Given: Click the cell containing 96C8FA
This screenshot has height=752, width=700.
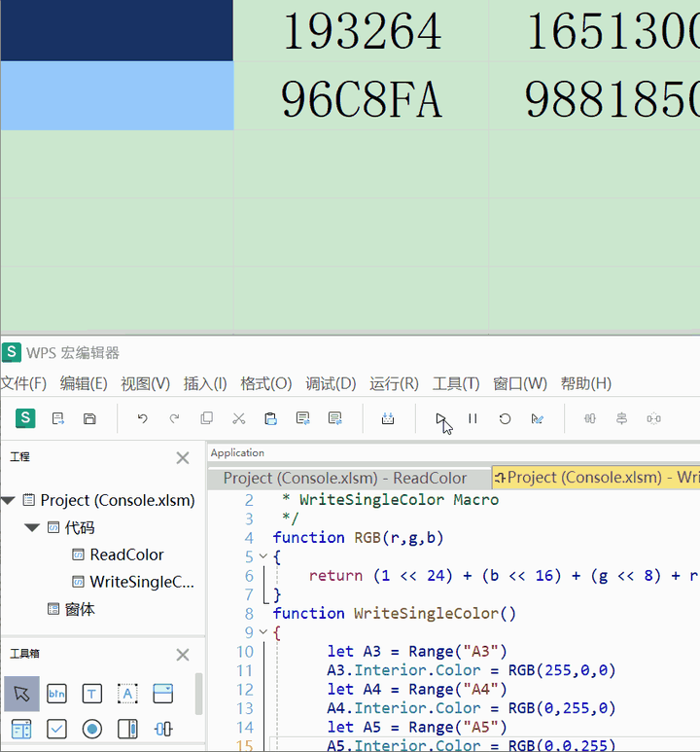Looking at the screenshot, I should [x=361, y=96].
